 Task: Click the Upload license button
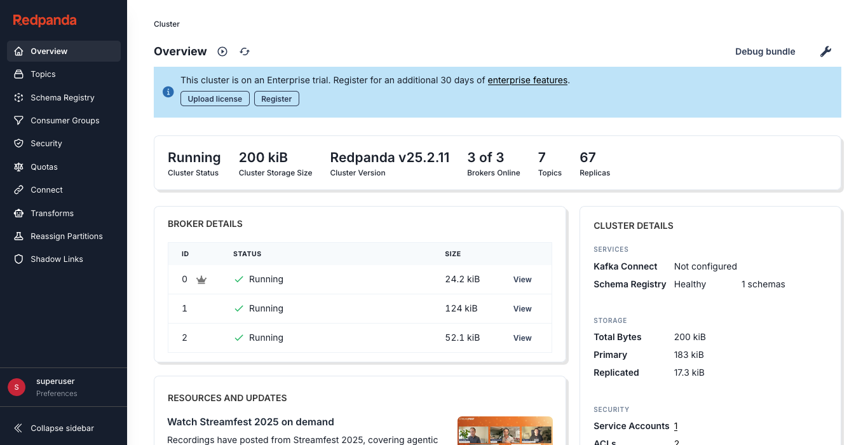[215, 99]
